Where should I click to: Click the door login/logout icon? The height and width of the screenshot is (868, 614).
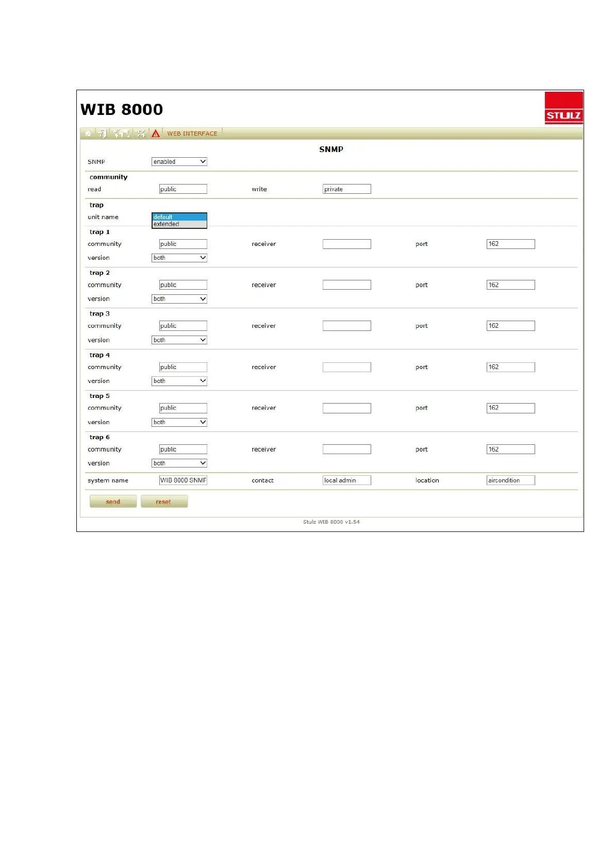(x=102, y=133)
